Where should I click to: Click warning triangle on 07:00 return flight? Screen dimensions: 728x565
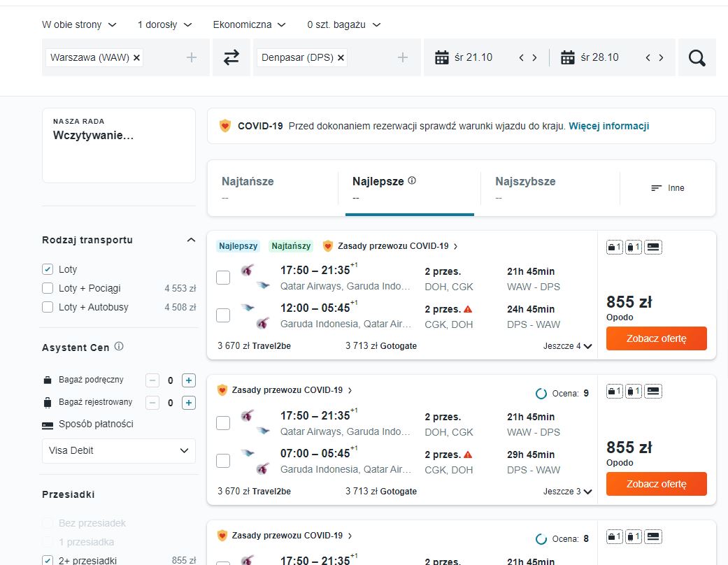(468, 455)
